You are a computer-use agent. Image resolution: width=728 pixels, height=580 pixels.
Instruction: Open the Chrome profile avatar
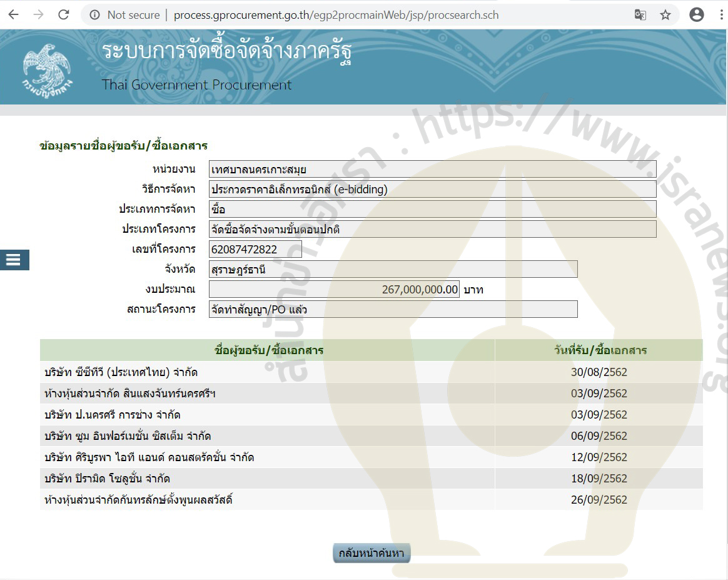pos(696,15)
